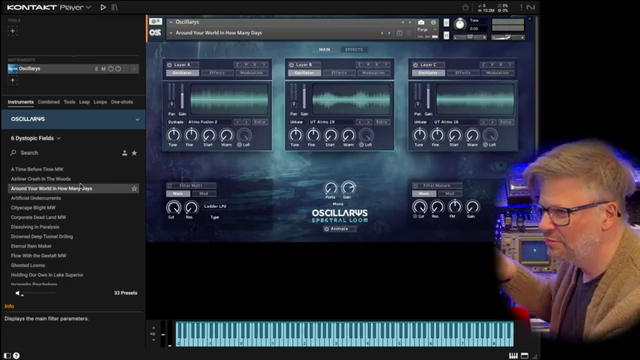This screenshot has width=640, height=360.
Task: Click Layer A next sample arrow
Action: click(247, 122)
